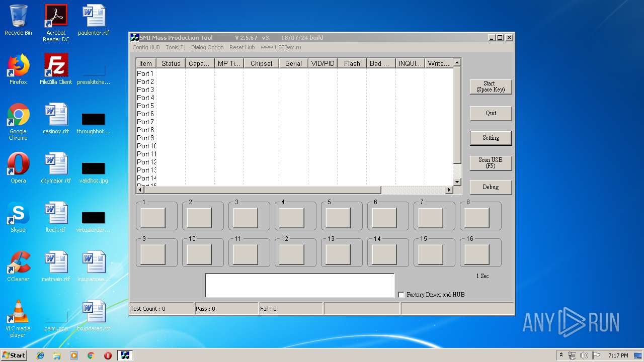This screenshot has height=362, width=644.
Task: Click the Status column header
Action: (x=171, y=63)
